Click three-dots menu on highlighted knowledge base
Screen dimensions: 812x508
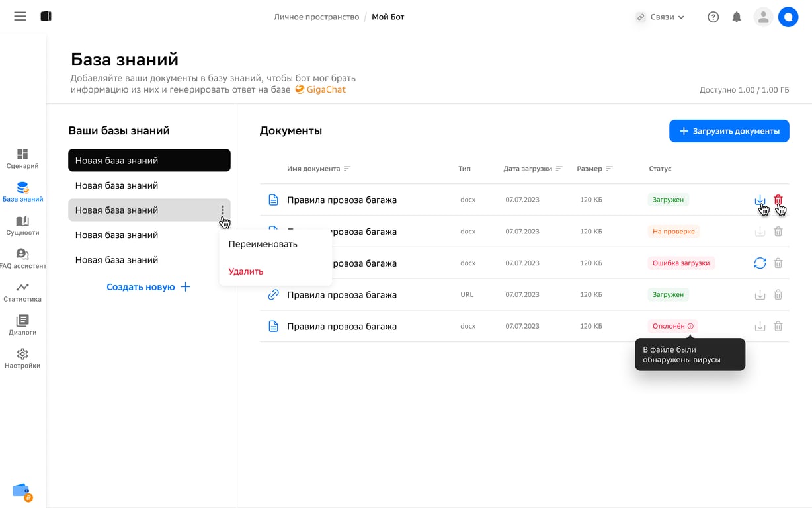coord(222,210)
